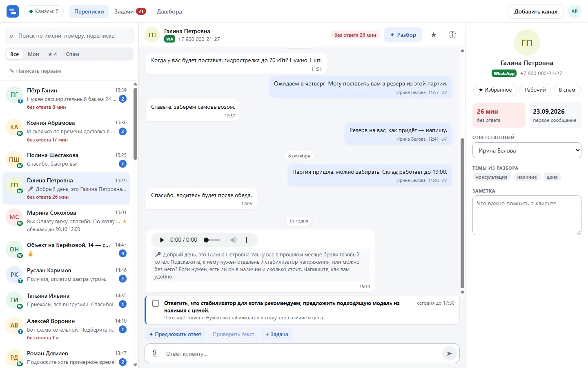Click the audio player progress slider
This screenshot has height=368, width=588.
click(212, 240)
